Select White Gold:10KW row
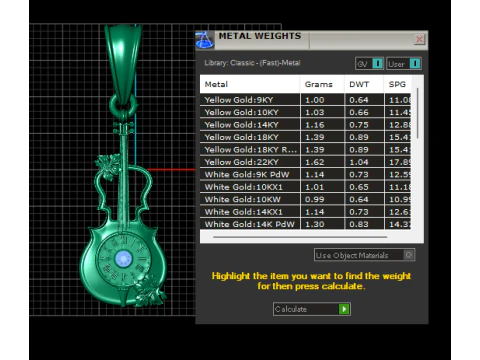Viewport: 480px width, 360px height. (x=305, y=199)
